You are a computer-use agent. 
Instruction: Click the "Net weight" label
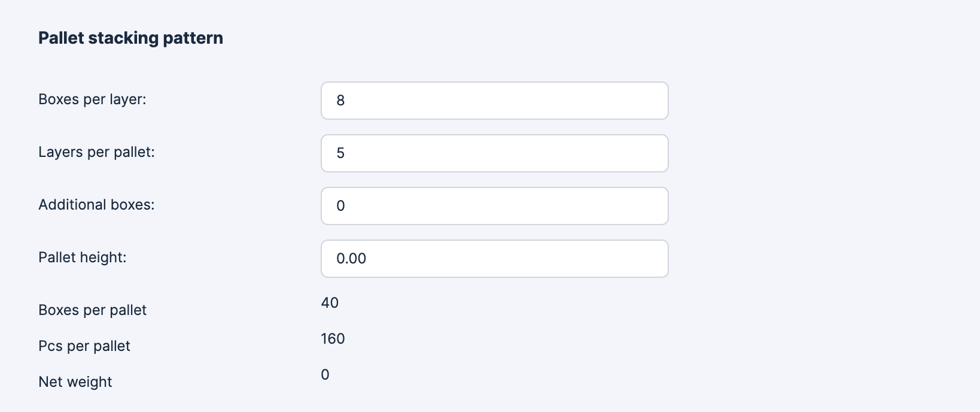[x=75, y=382]
